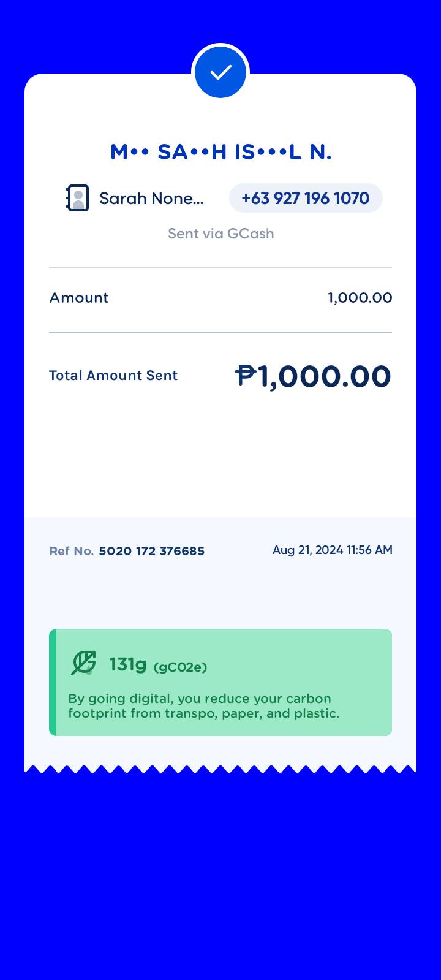This screenshot has height=980, width=441.
Task: Tap the Aug 21, 2024 timestamp
Action: tap(332, 550)
